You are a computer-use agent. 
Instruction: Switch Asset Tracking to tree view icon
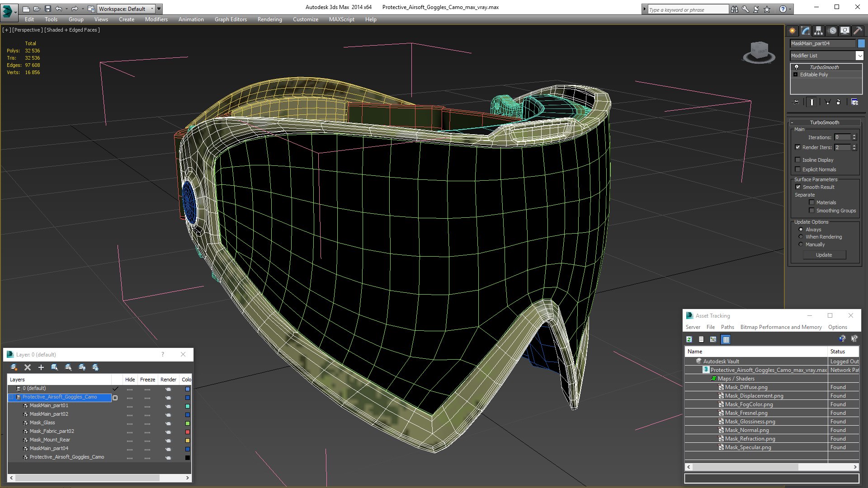click(713, 339)
